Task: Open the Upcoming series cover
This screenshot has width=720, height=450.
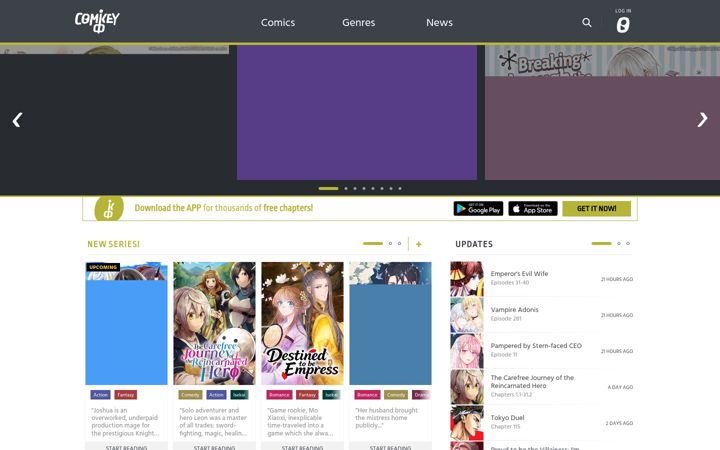Action: pyautogui.click(x=126, y=323)
